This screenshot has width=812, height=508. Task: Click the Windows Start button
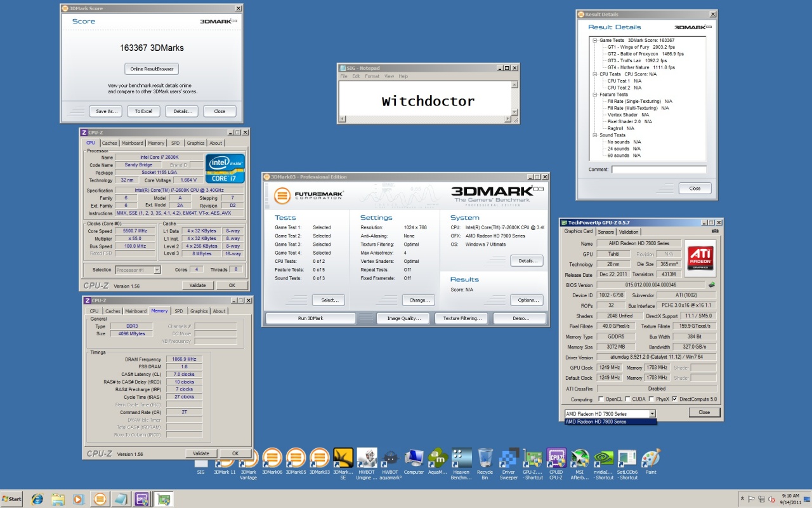coord(11,499)
